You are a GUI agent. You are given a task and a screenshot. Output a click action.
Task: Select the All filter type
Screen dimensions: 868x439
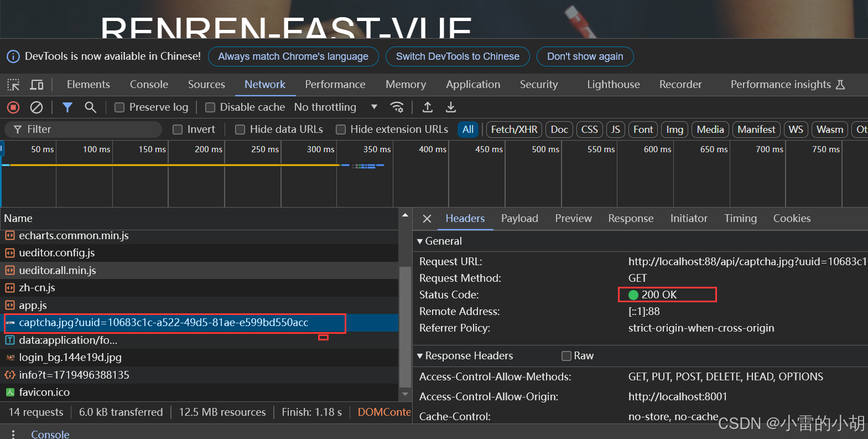coord(468,130)
